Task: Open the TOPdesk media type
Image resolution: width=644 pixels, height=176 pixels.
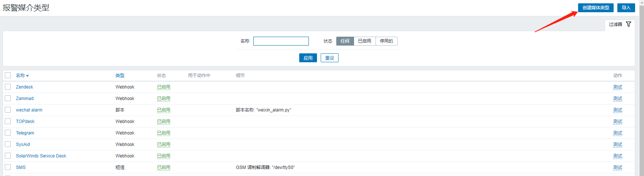Action: coord(25,122)
